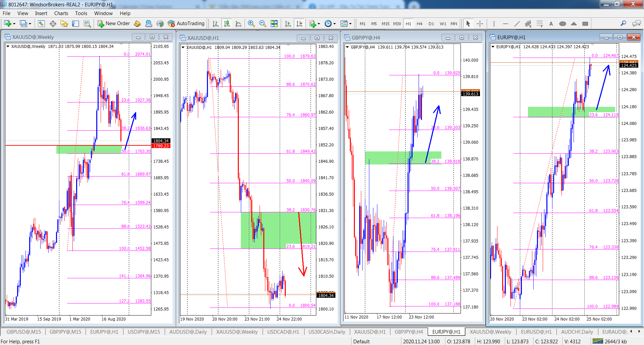644x345 pixels.
Task: Switch to the US30CASH,Daily chart tab
Action: tap(327, 332)
